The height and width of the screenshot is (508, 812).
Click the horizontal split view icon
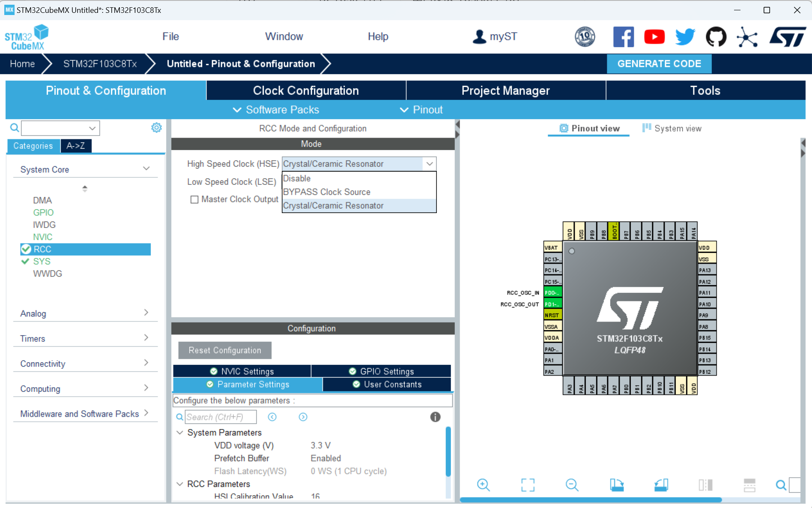(x=749, y=485)
